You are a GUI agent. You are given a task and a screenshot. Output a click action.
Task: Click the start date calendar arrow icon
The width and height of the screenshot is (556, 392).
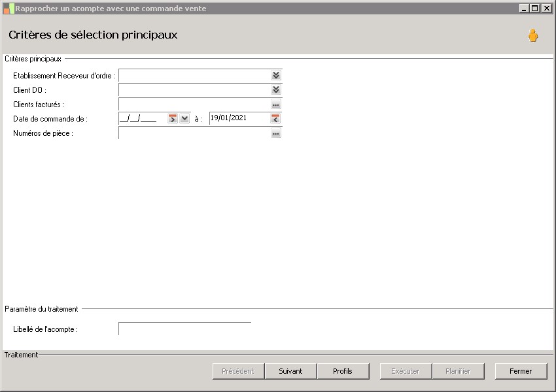pos(172,119)
